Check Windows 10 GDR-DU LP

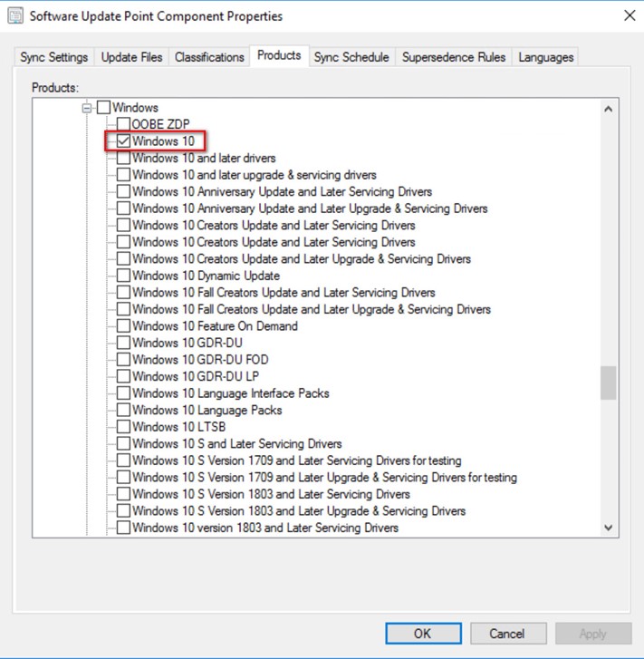(x=123, y=376)
